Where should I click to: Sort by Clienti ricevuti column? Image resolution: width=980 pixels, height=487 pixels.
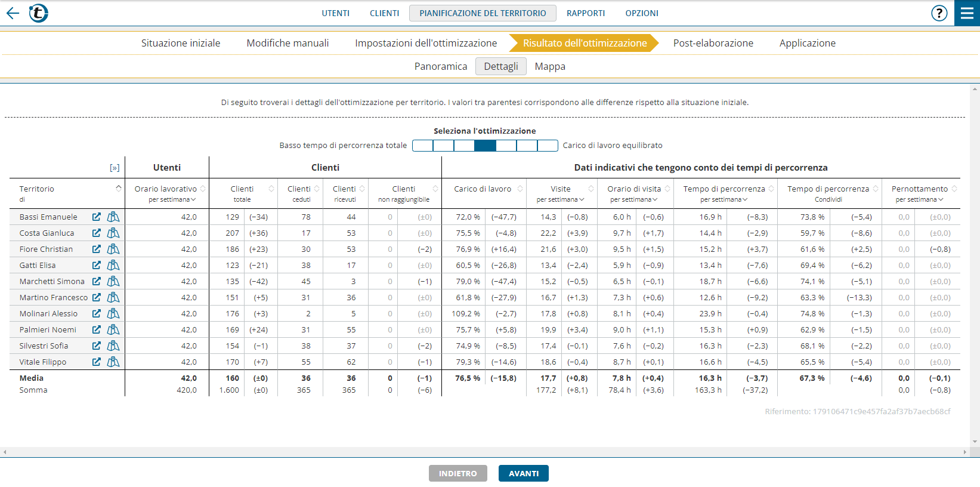[x=362, y=189]
